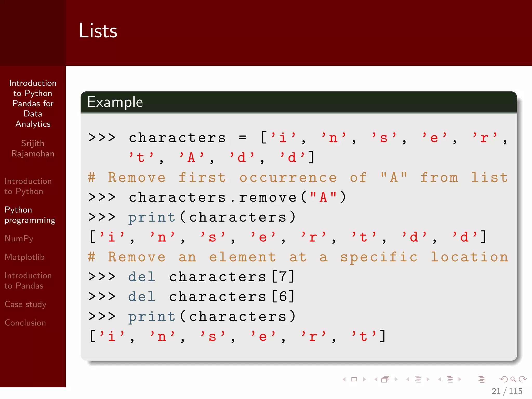Screen dimensions: 532x399
Task: Click the page counter 21 / 115
Action: coord(507,391)
